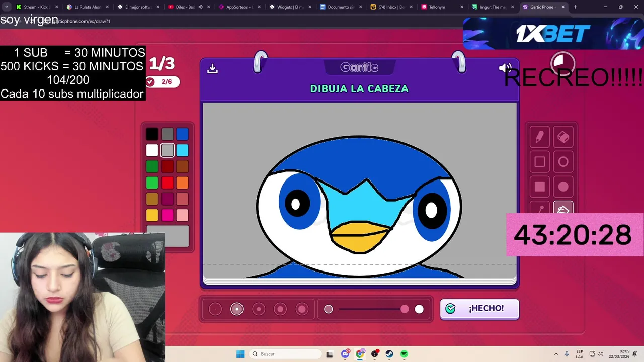Pick the golden brown color swatch

point(152,199)
